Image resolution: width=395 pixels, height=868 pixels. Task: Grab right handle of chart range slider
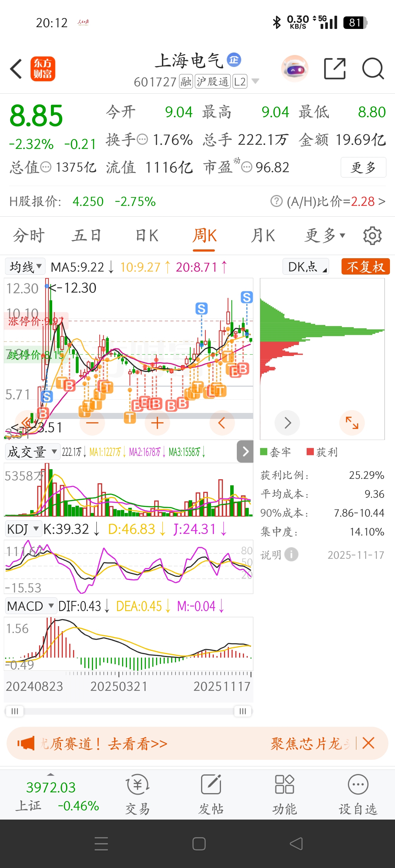(x=242, y=711)
